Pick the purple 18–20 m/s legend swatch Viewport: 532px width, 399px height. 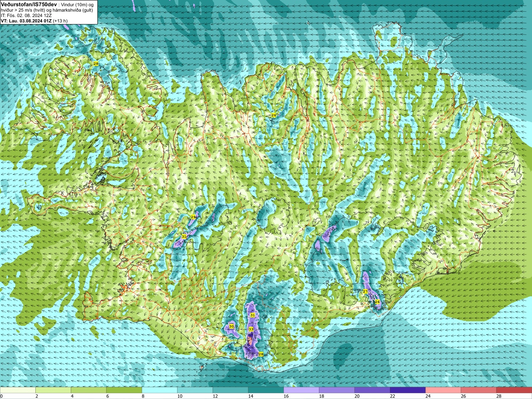(337, 390)
